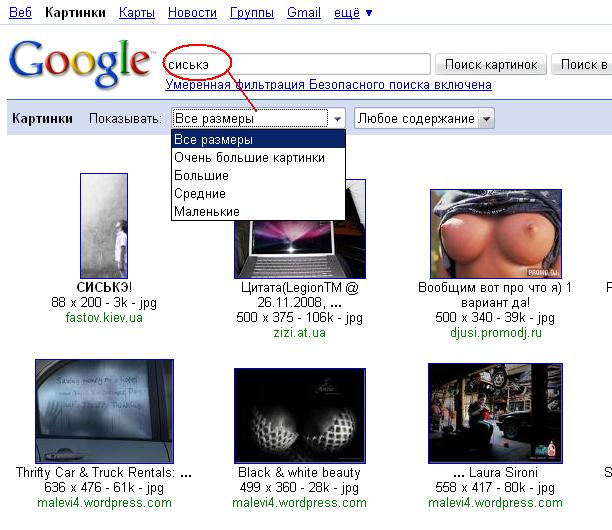Click the Laura Sironi caption text

coord(496,473)
